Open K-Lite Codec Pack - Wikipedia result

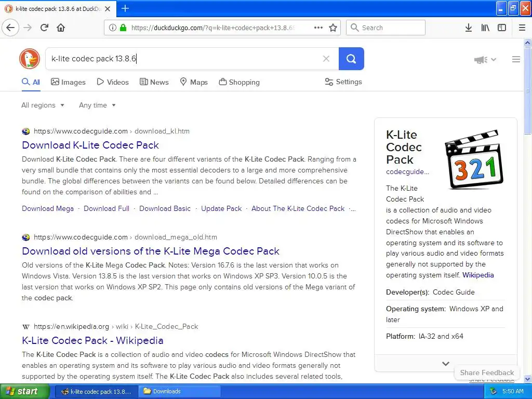(92, 340)
